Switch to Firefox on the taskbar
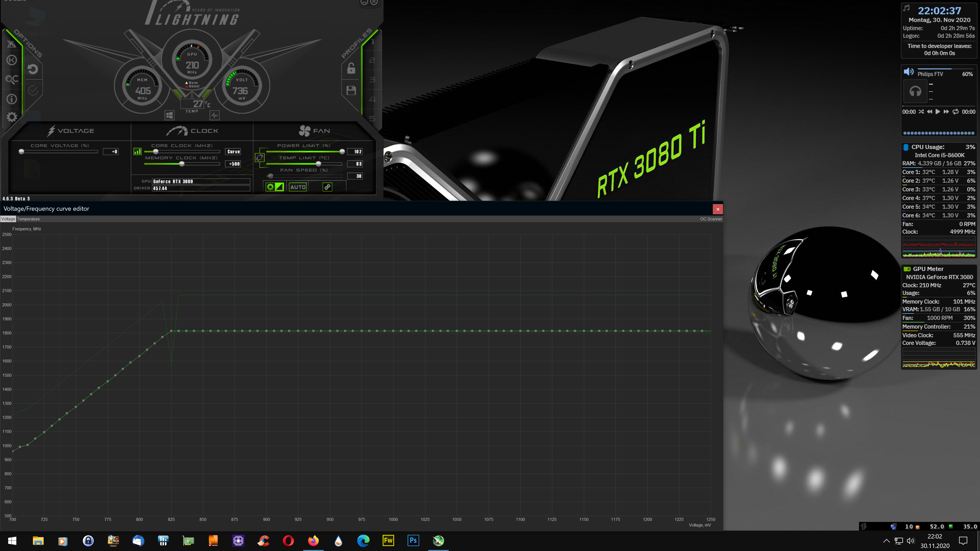This screenshot has height=551, width=980. (313, 540)
